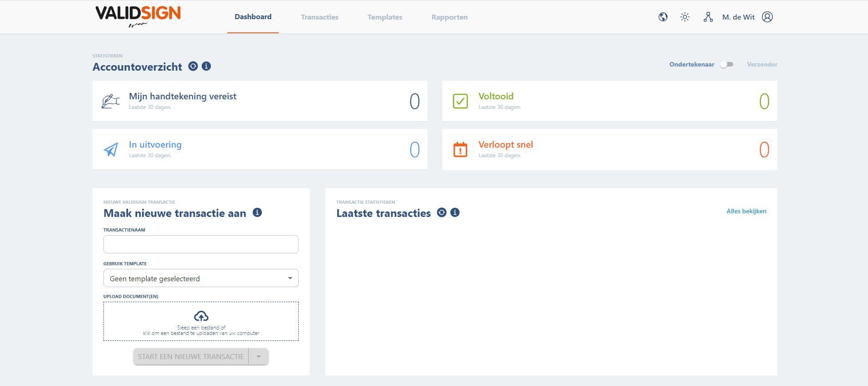Open the In uitvoering card title
The height and width of the screenshot is (386, 868).
tap(155, 144)
